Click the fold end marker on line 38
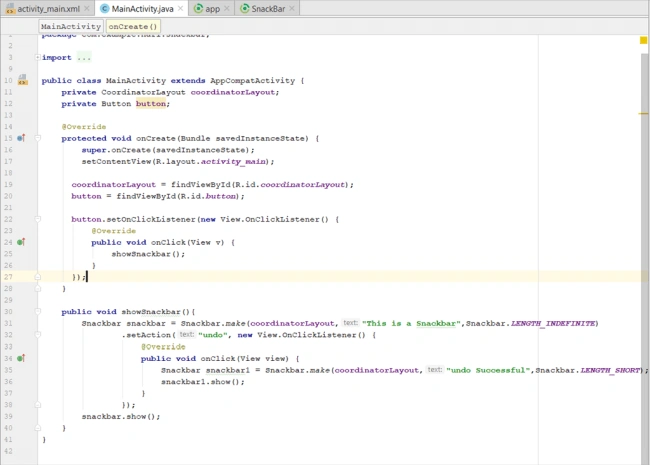Image resolution: width=650 pixels, height=465 pixels. coord(38,404)
